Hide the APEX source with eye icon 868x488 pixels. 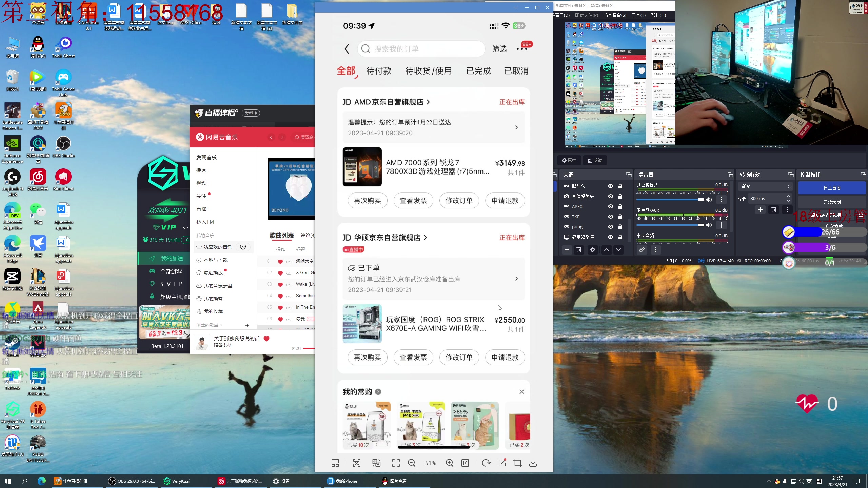(610, 206)
